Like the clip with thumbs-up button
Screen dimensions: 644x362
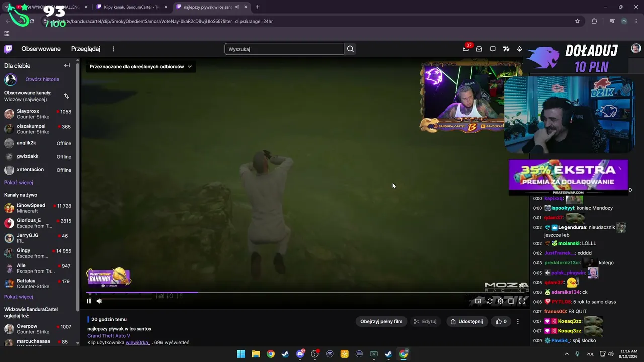coord(501,321)
